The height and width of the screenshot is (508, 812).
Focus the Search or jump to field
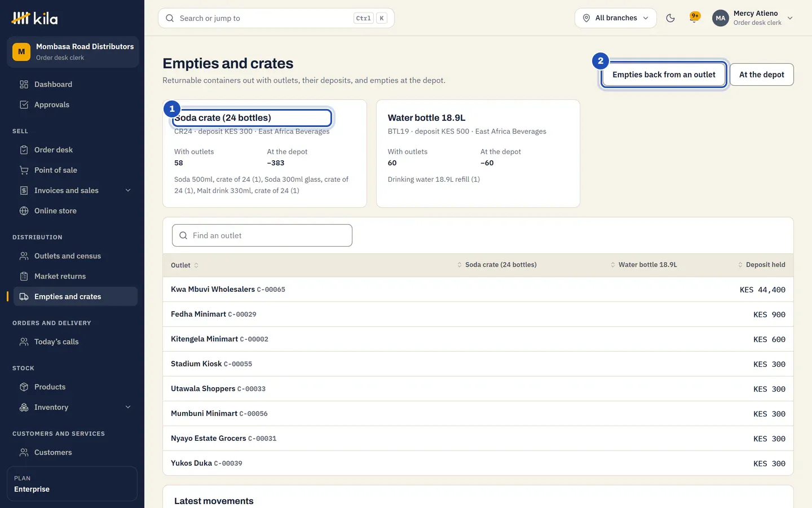pyautogui.click(x=276, y=18)
